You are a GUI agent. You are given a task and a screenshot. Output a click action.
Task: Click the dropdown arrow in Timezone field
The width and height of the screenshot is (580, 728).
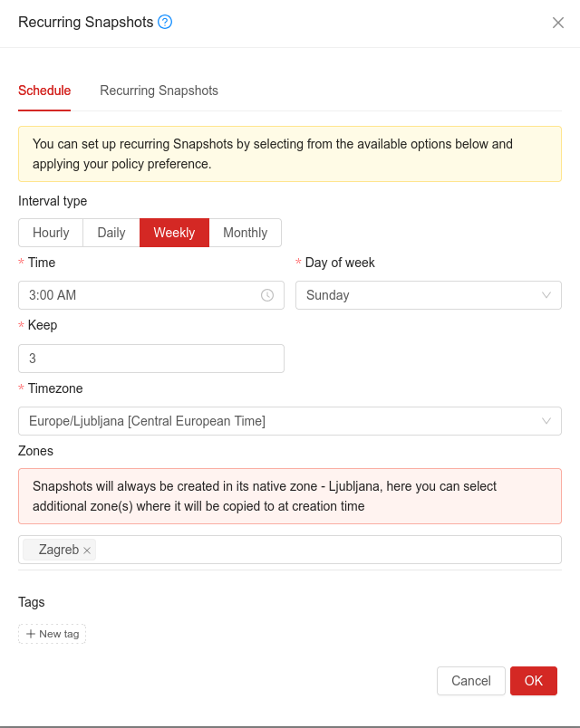(546, 421)
